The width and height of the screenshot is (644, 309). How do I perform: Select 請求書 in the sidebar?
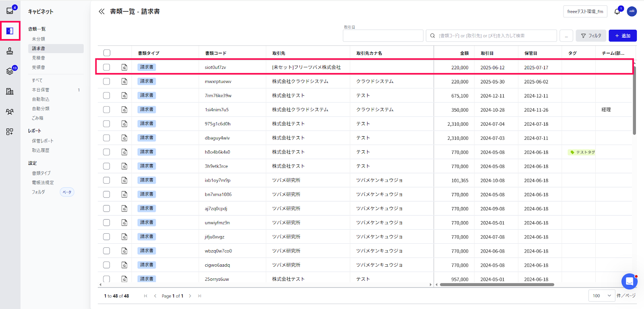(56, 48)
